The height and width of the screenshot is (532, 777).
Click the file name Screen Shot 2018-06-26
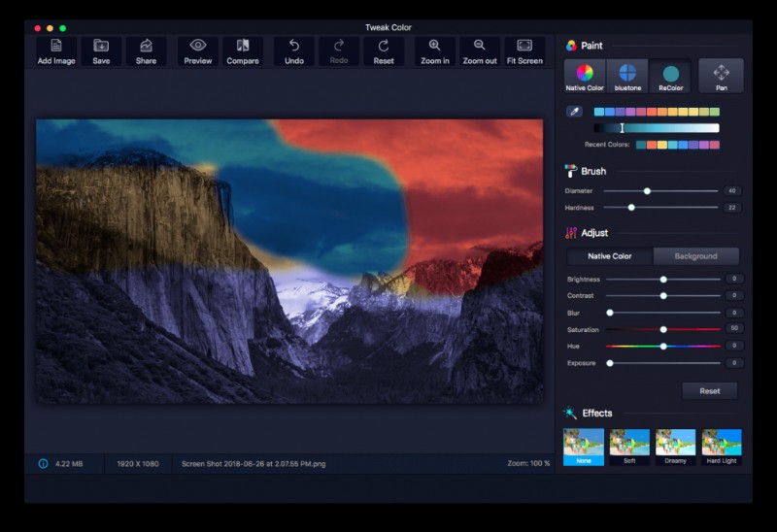click(x=253, y=464)
